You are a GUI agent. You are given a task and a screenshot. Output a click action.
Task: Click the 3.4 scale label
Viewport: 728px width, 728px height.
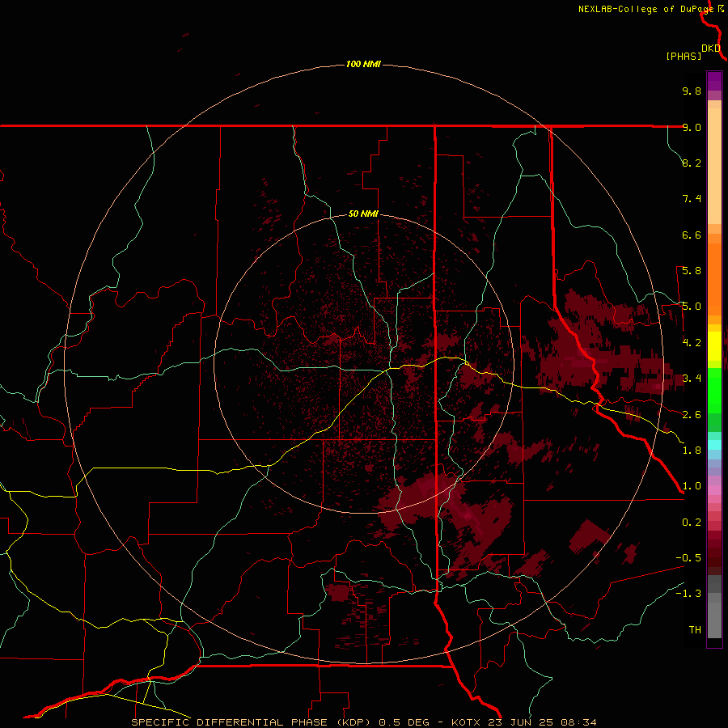pos(692,379)
